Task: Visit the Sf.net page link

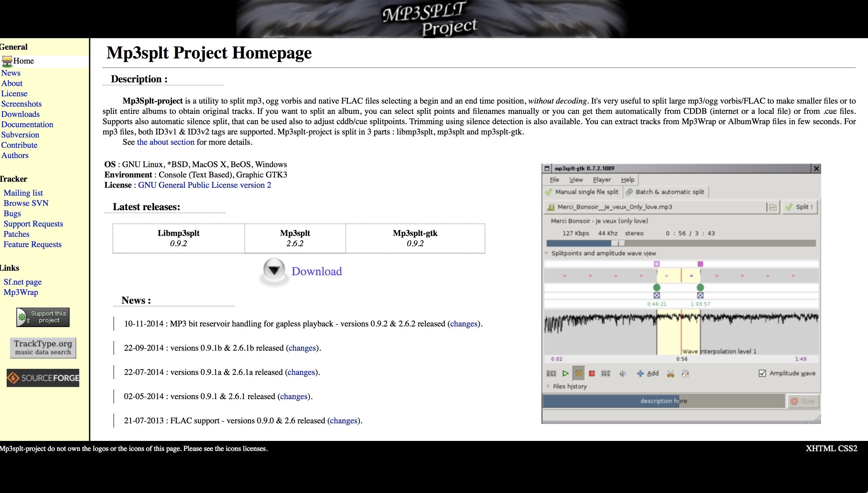Action: [23, 282]
